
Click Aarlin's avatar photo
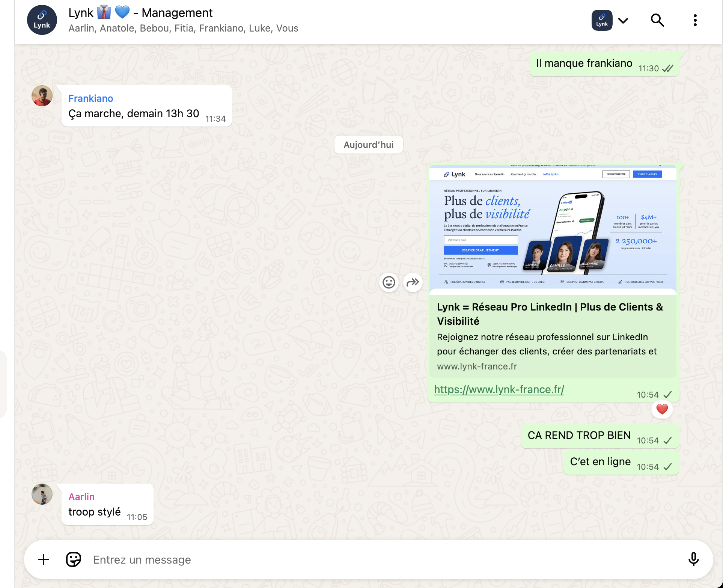click(x=42, y=494)
